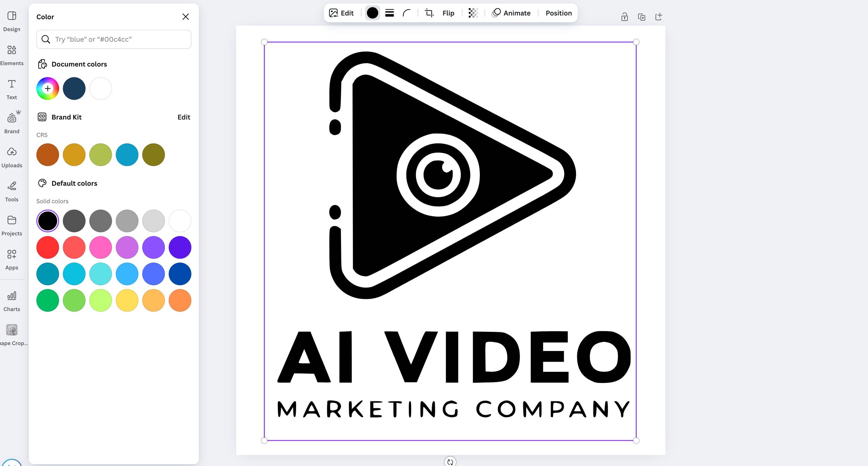Click Edit next to Brand Kit
Image resolution: width=868 pixels, height=466 pixels.
coord(184,117)
